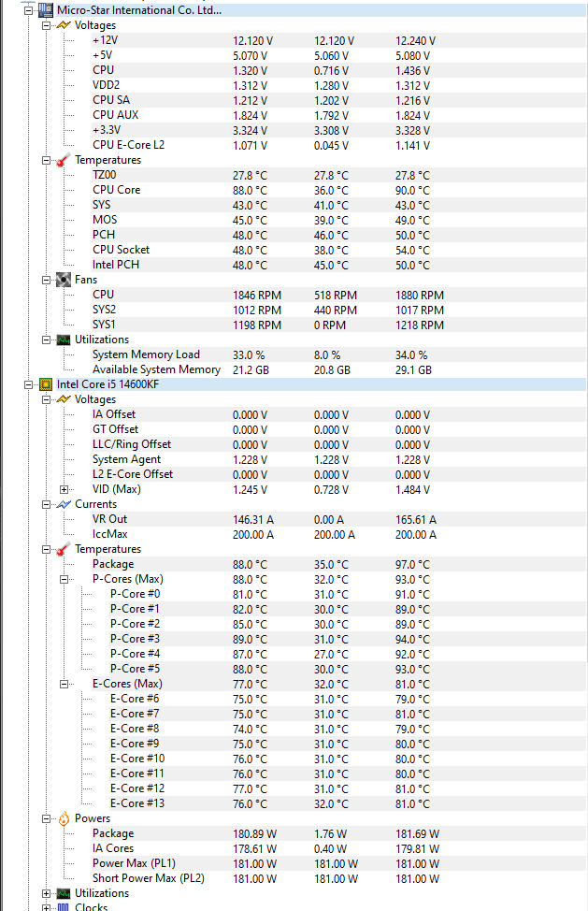Select the IA Offset row
This screenshot has height=911, width=588.
(337, 414)
